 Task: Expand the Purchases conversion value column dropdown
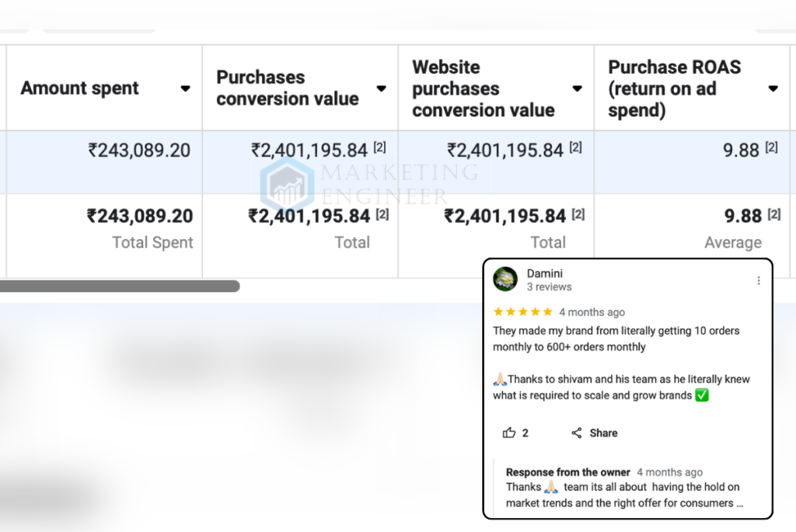381,89
